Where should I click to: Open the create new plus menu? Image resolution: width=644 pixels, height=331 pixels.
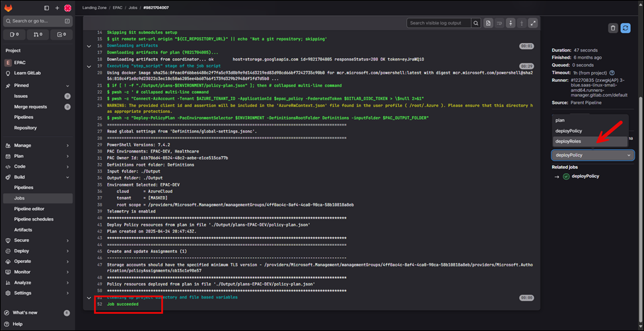click(x=57, y=8)
